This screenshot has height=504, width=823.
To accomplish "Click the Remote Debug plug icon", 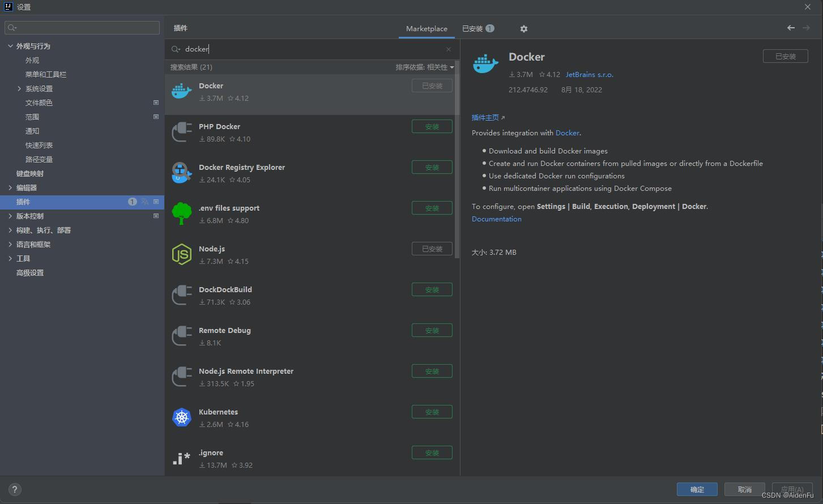I will pos(181,336).
